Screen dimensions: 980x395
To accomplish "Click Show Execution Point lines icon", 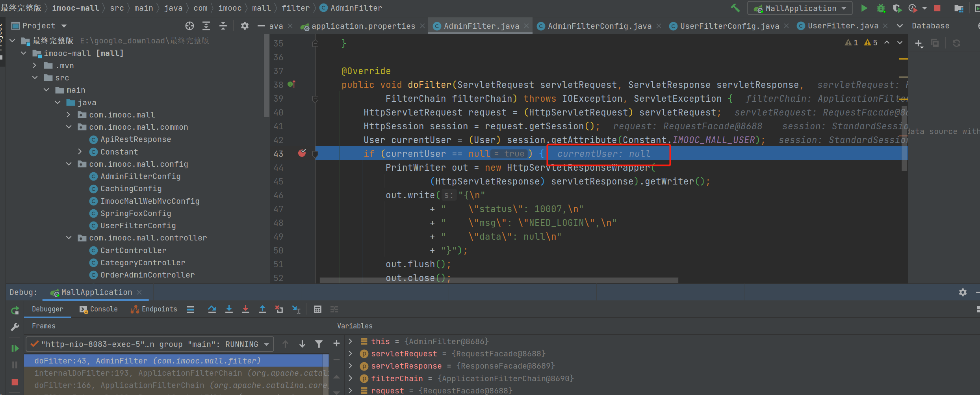I will (190, 309).
